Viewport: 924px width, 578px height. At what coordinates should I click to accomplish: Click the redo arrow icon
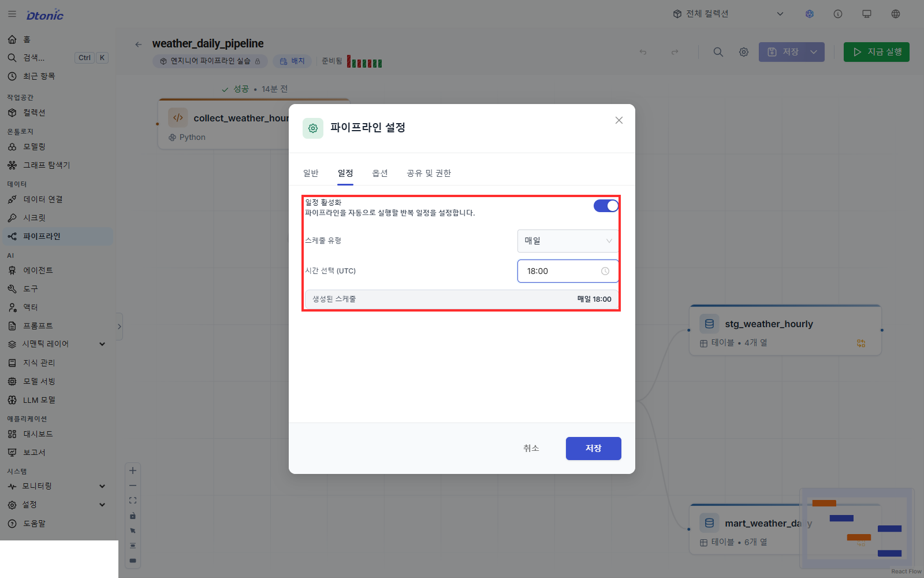tap(675, 52)
